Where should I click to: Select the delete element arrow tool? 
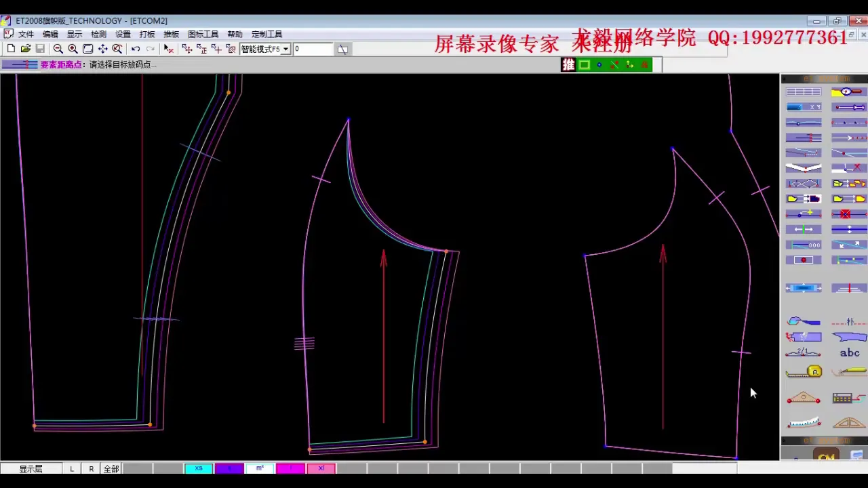[x=169, y=49]
